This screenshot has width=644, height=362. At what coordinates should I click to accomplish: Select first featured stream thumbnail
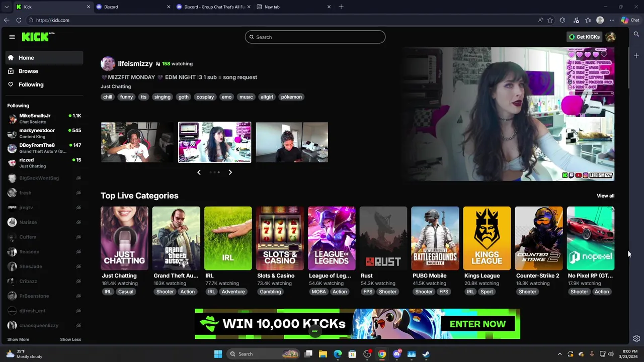(137, 142)
